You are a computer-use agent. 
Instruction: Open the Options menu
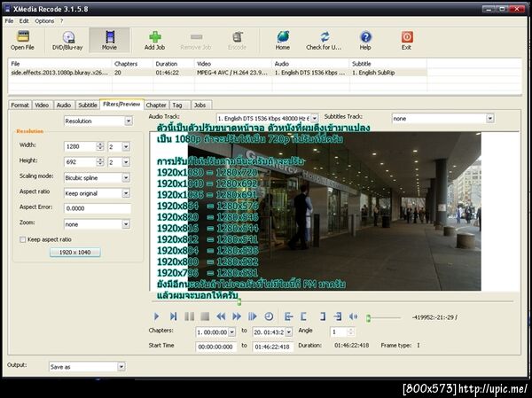pos(44,20)
